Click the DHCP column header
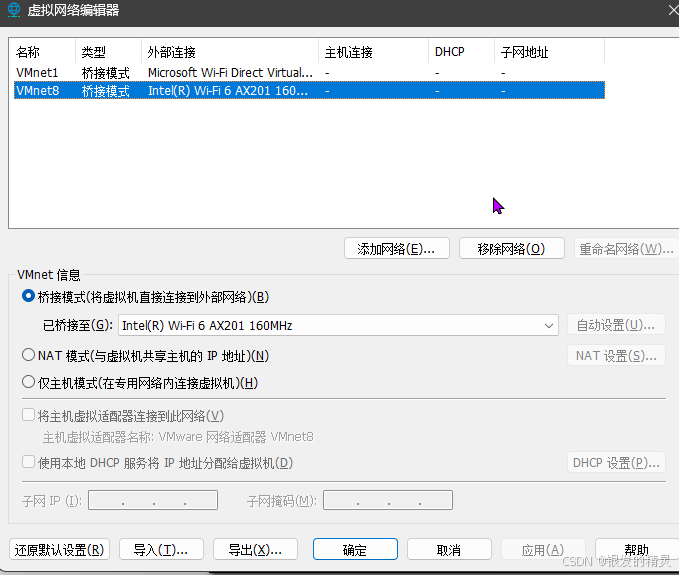The image size is (679, 575). 462,52
